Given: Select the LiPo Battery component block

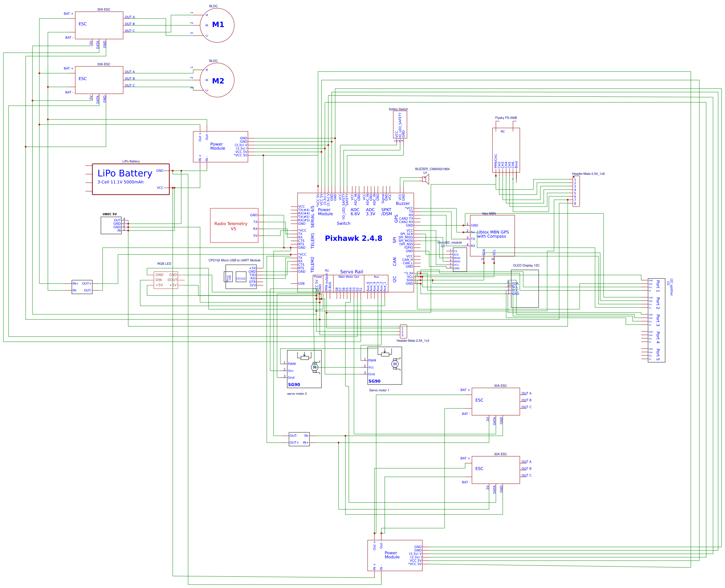Looking at the screenshot, I should (x=131, y=179).
